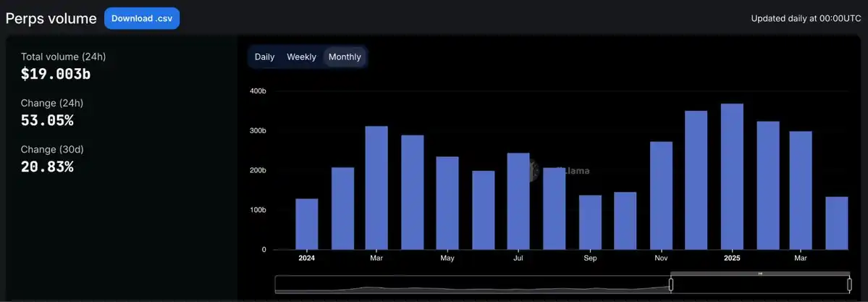Click the March 2025 bar

coord(801,190)
